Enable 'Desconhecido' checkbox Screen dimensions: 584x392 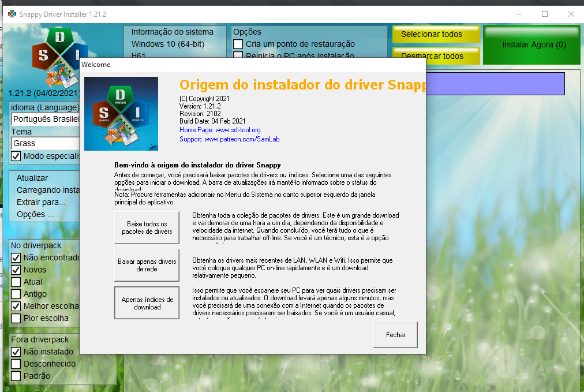pyautogui.click(x=16, y=364)
